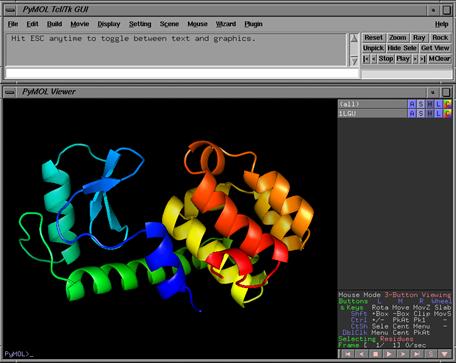Image resolution: width=456 pixels, height=363 pixels.
Task: Advance one frame in Viewer controls
Action: tap(403, 354)
